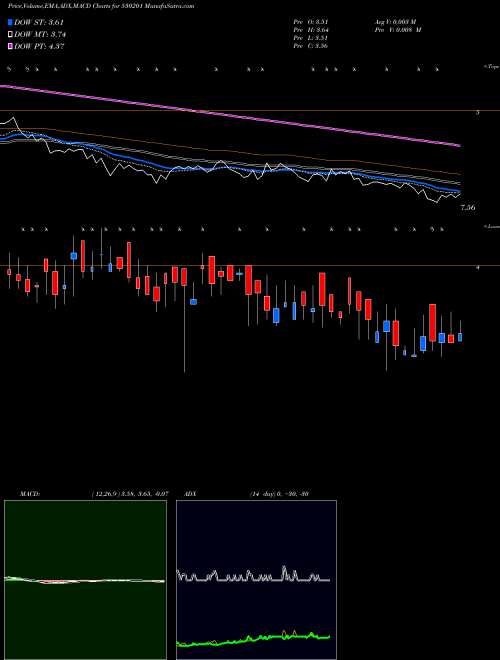Click the MACD (12,26,9) parameter values
Screen dimensions: 500x660
pos(130,494)
